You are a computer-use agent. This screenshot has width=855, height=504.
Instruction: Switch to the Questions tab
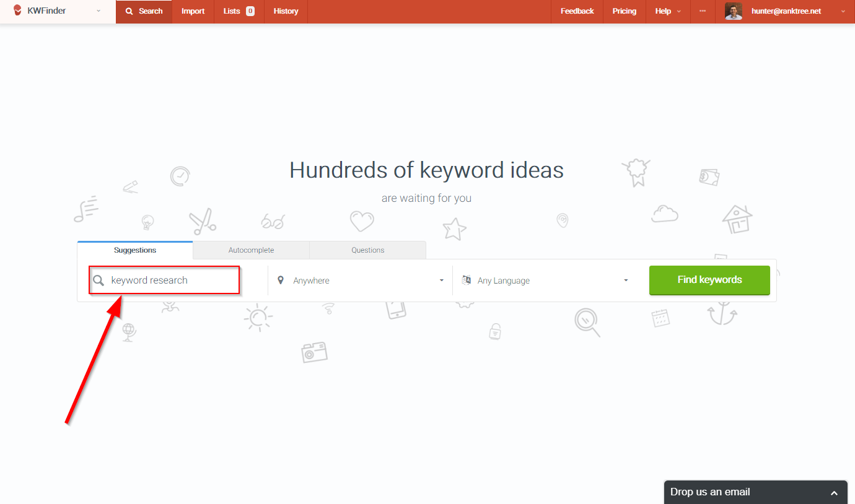[367, 250]
